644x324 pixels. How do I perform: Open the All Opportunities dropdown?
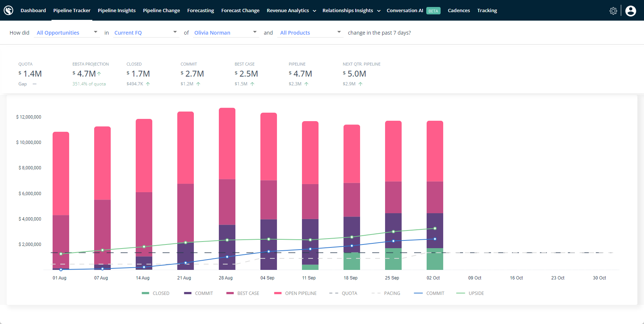tap(67, 33)
